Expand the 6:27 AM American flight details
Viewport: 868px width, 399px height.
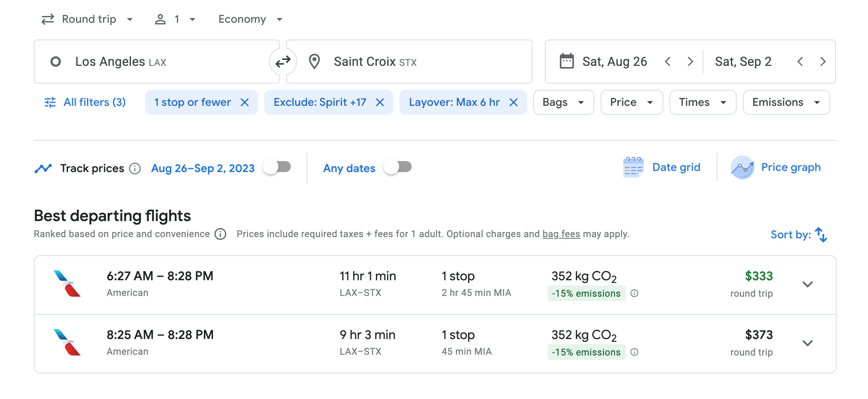[807, 285]
